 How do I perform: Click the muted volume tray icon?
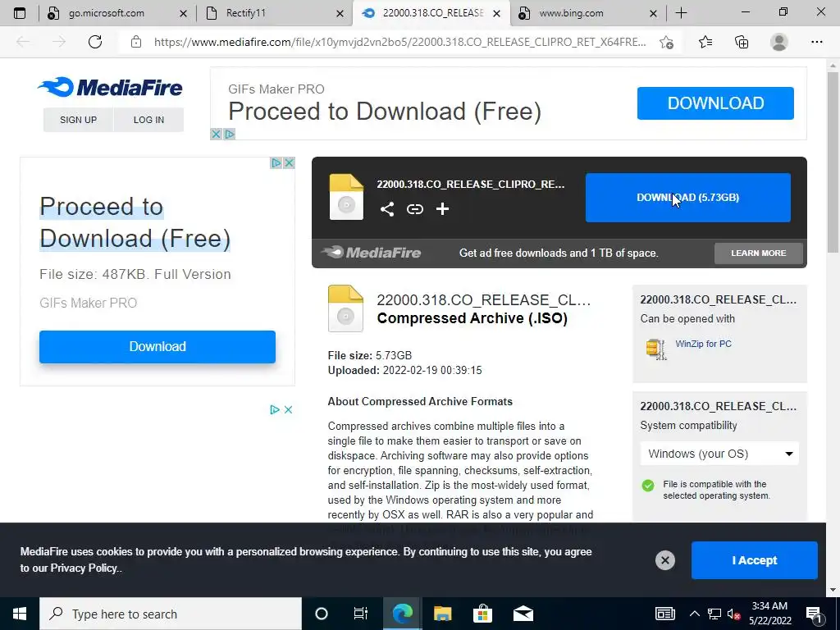(x=733, y=614)
